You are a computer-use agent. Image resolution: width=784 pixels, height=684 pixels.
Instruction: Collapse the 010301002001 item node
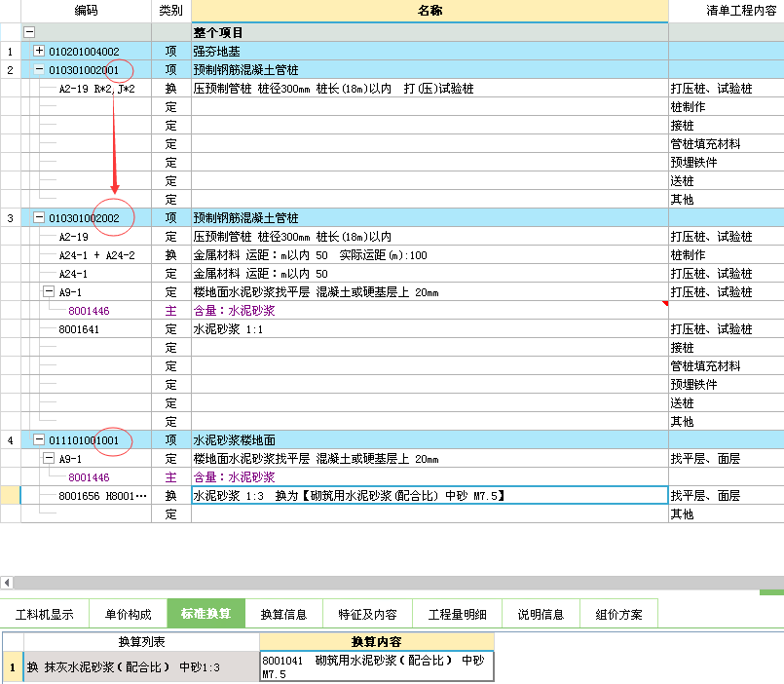pyautogui.click(x=39, y=70)
